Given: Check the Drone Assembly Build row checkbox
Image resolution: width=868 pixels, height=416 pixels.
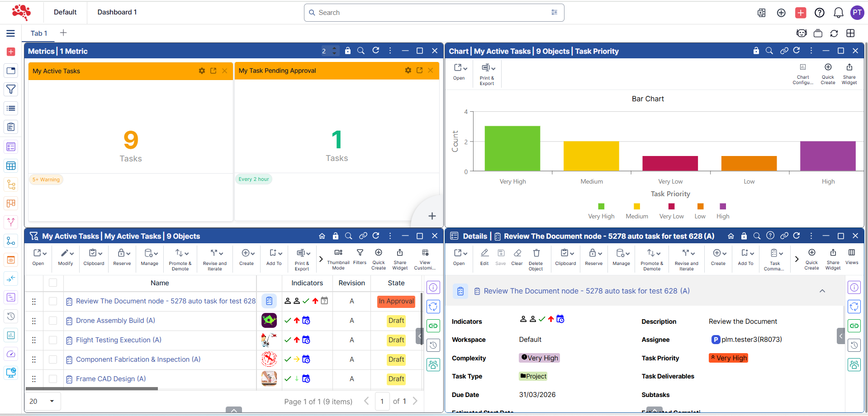Looking at the screenshot, I should pyautogui.click(x=53, y=321).
